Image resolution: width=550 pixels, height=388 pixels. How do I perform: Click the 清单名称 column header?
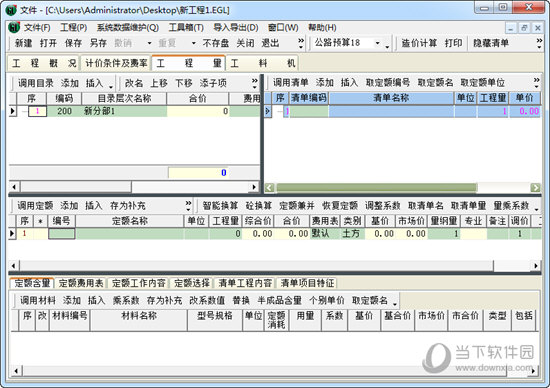(x=391, y=98)
